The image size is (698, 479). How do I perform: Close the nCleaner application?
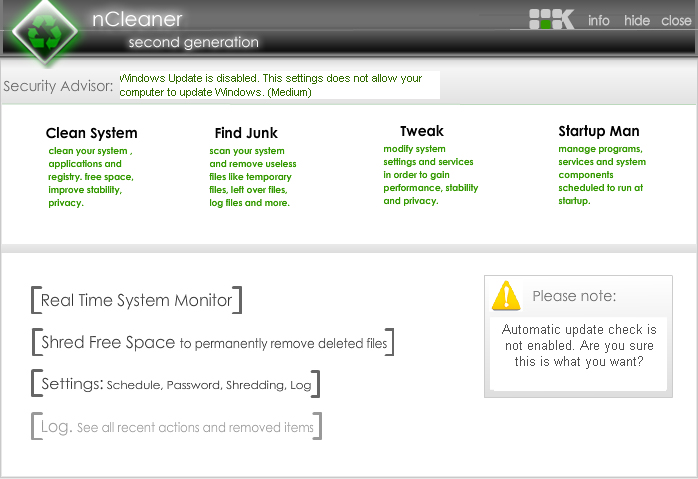(x=676, y=20)
